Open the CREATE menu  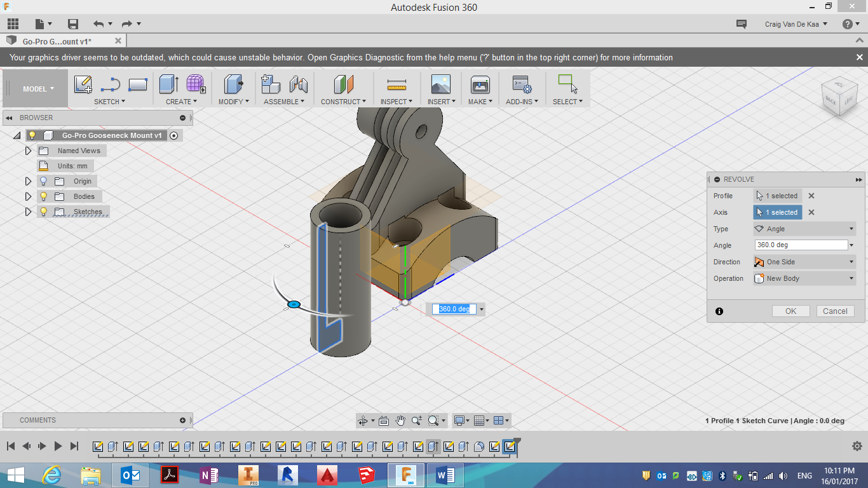[182, 102]
